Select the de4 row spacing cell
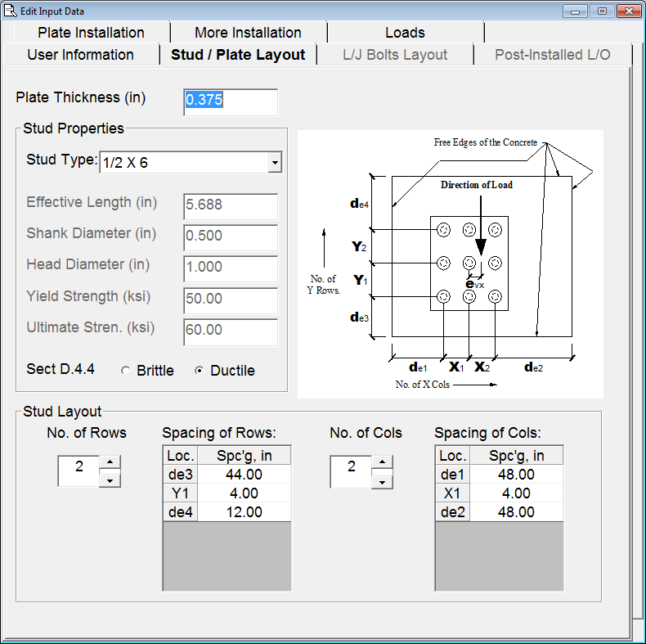This screenshot has width=646, height=644. [244, 512]
